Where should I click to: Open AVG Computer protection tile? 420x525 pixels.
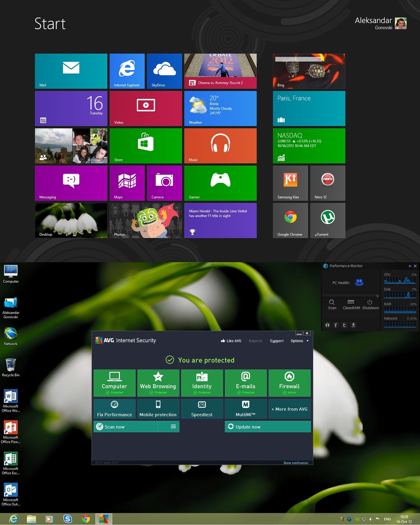(x=114, y=383)
